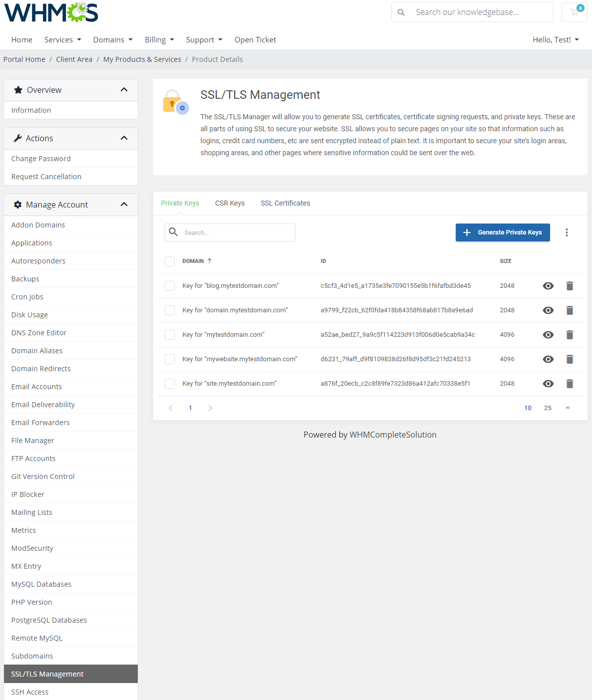Collapse the Manage Account section
Screen dimensions: 592x700
click(x=124, y=204)
